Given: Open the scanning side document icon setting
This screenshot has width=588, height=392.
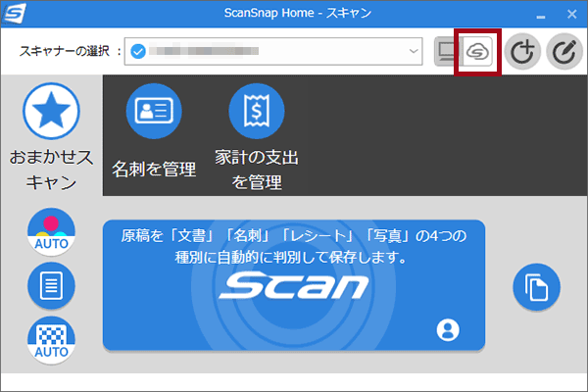Looking at the screenshot, I should tap(51, 286).
